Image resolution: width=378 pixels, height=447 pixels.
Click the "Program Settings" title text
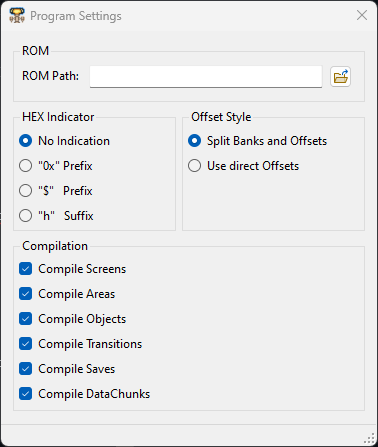pyautogui.click(x=76, y=16)
